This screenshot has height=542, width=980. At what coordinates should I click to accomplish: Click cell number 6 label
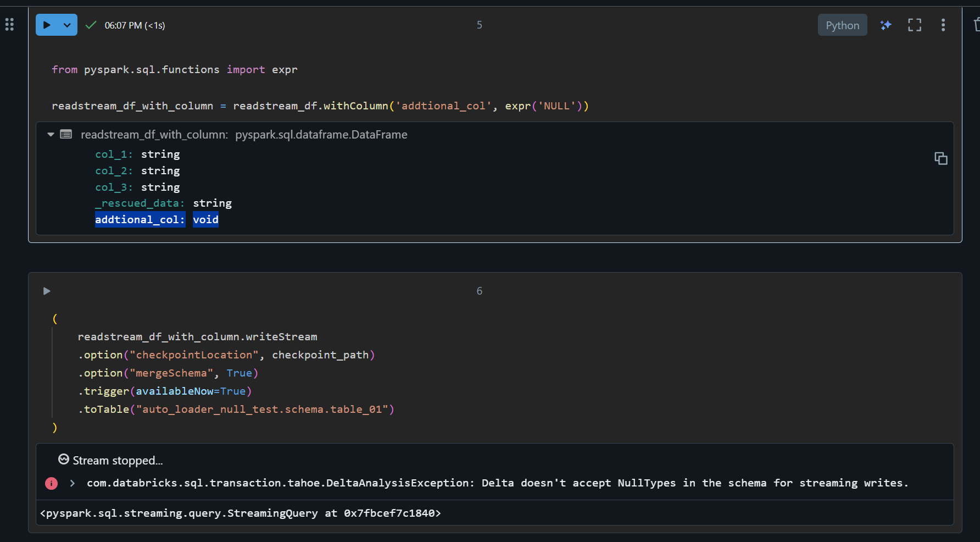(480, 291)
